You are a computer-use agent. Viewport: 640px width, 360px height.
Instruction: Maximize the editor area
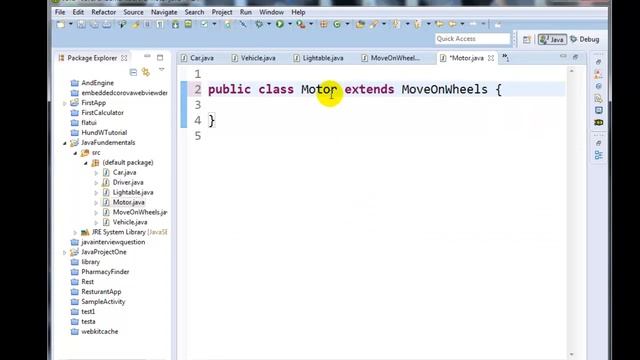(576, 57)
